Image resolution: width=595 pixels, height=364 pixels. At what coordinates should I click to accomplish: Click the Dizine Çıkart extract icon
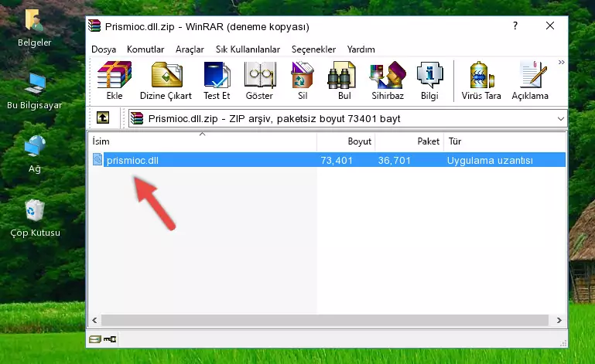coord(166,80)
